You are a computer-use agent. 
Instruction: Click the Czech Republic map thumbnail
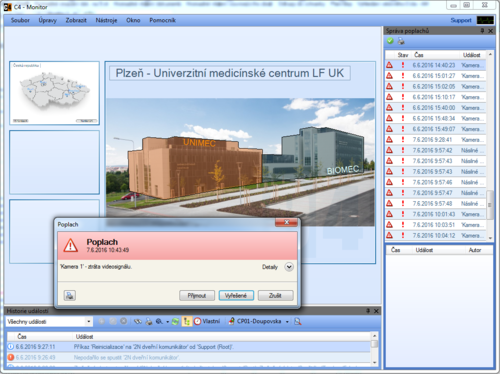coord(54,93)
